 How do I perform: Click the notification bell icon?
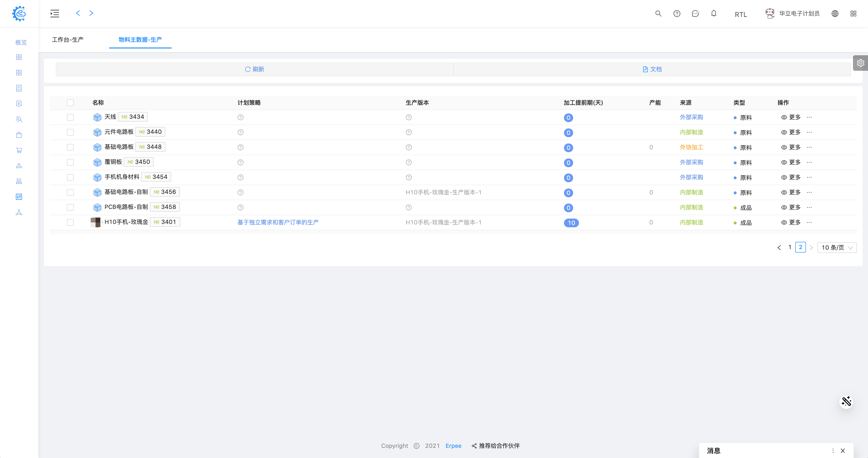[714, 14]
